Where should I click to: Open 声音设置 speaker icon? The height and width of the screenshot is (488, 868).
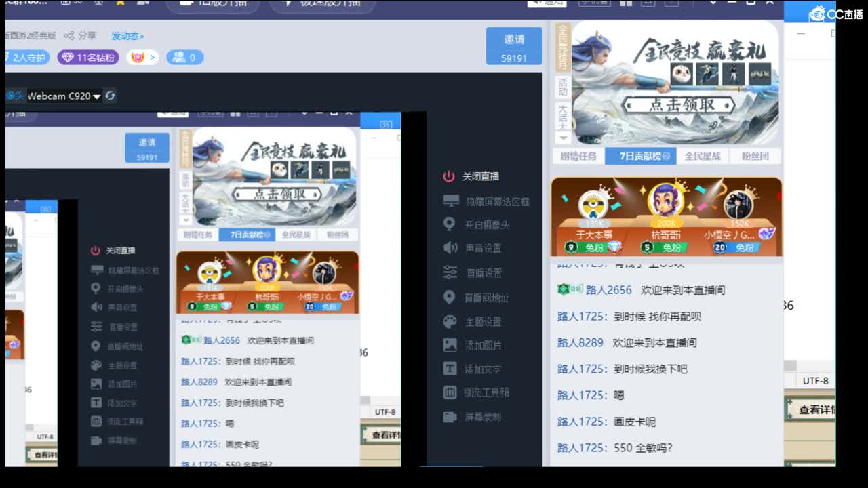pos(450,248)
